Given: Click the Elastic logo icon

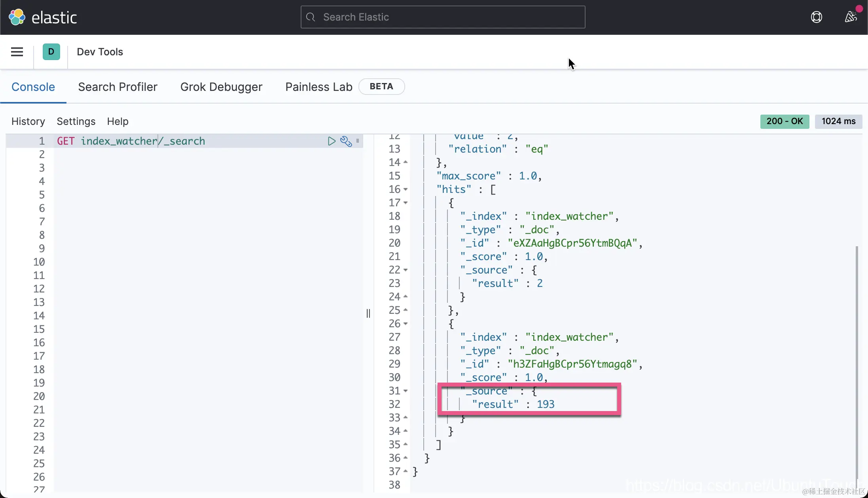Looking at the screenshot, I should tap(17, 17).
